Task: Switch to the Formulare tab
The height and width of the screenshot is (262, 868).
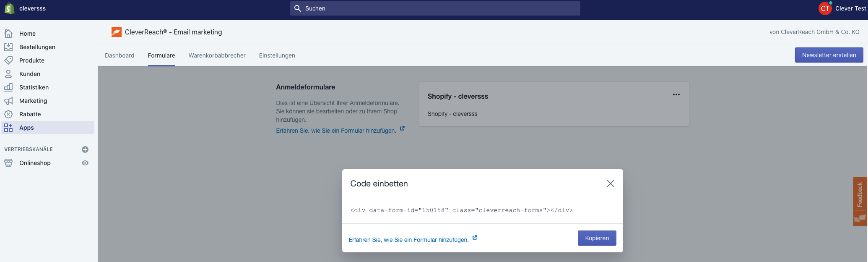Action: tap(161, 55)
